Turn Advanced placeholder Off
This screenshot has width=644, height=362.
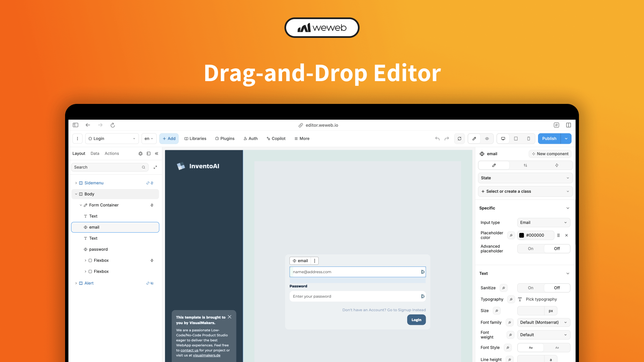coord(557,249)
